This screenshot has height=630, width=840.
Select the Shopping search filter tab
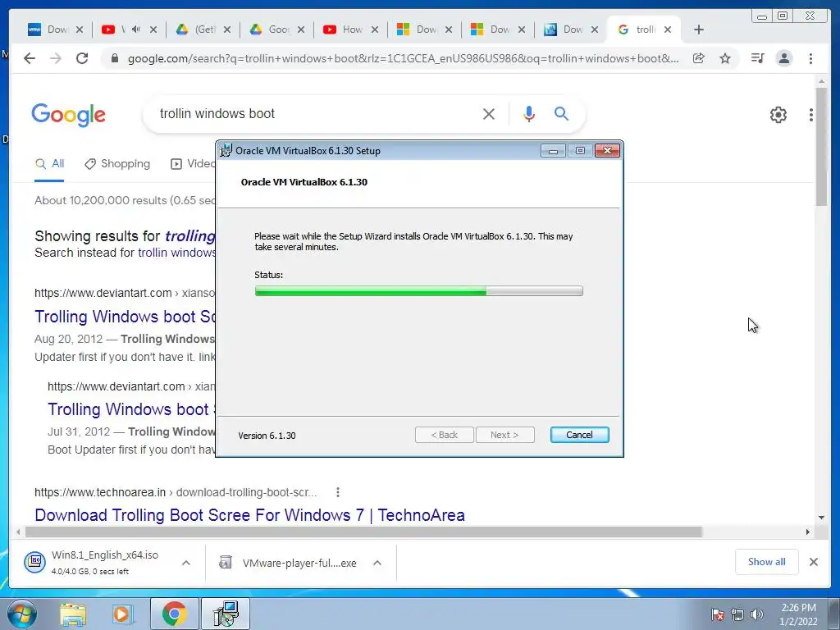pyautogui.click(x=117, y=164)
